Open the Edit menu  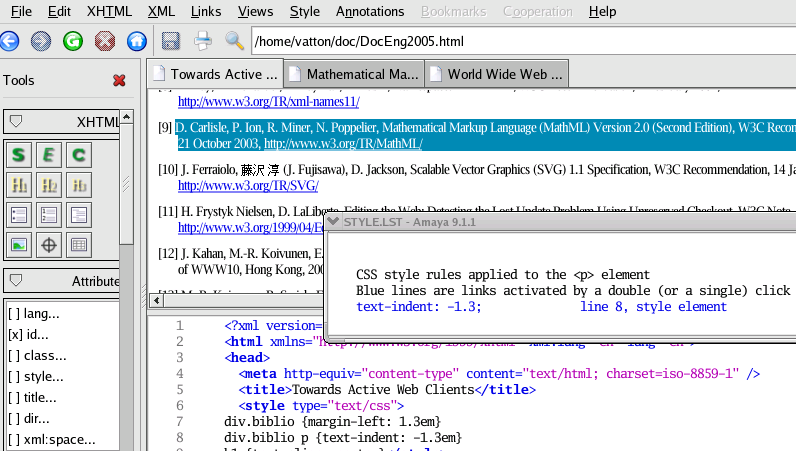[59, 11]
